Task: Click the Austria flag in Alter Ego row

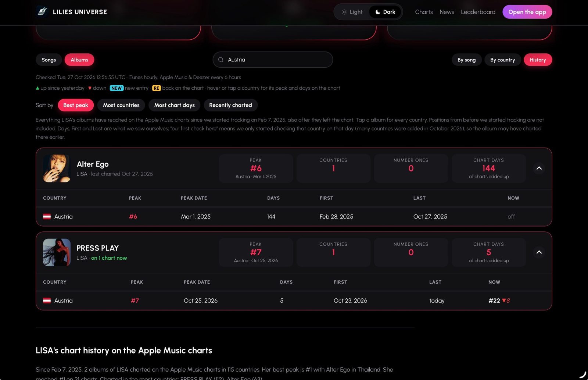Action: point(47,217)
